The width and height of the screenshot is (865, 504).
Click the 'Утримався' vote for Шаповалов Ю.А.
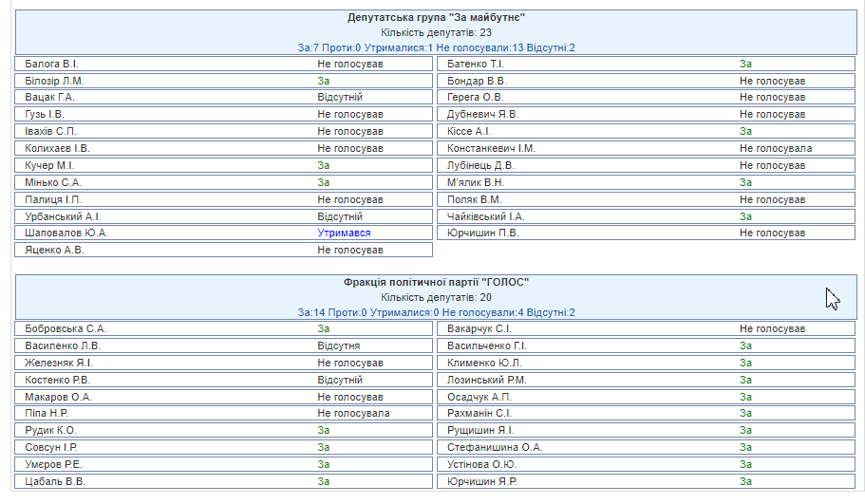pos(344,233)
